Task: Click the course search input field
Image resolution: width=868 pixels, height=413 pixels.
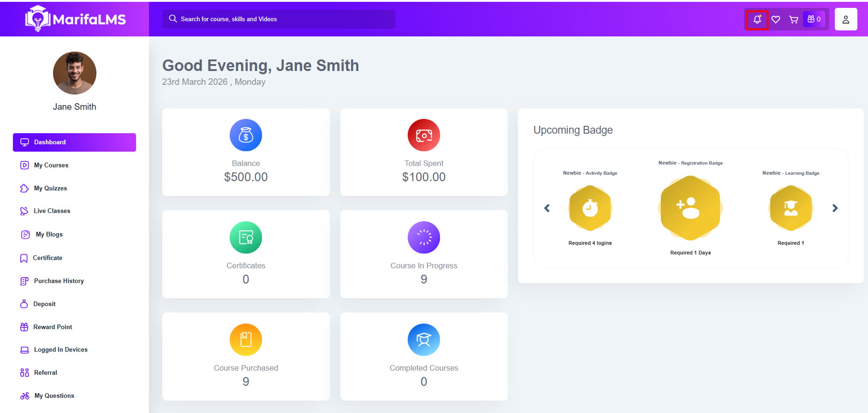Action: tap(279, 19)
